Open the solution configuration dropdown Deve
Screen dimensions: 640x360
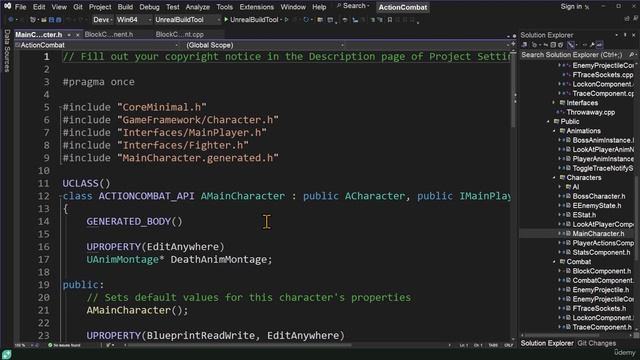click(102, 20)
